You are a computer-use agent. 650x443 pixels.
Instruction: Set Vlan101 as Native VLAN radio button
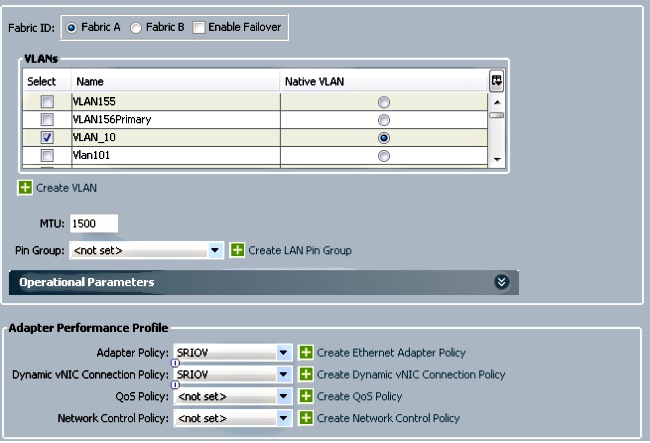coord(384,156)
